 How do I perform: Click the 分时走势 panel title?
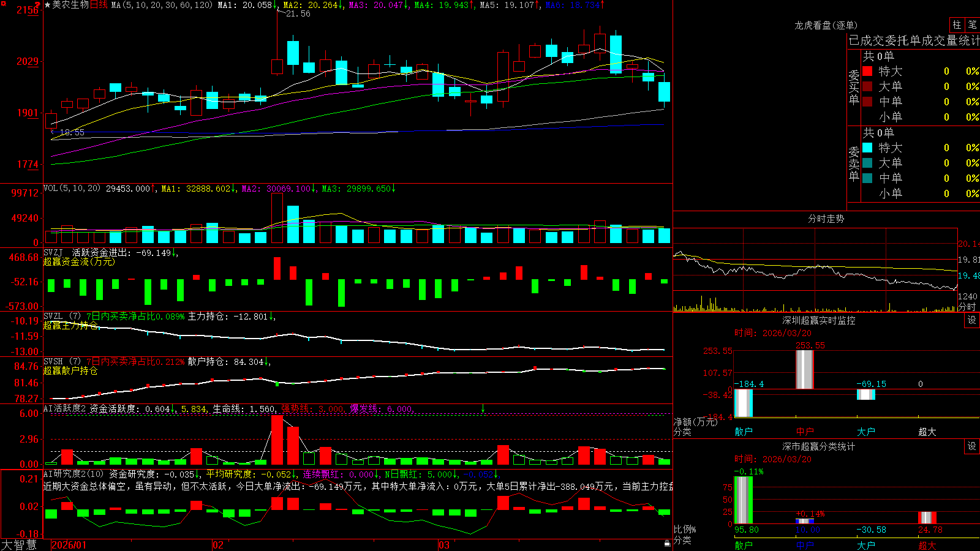click(x=826, y=219)
